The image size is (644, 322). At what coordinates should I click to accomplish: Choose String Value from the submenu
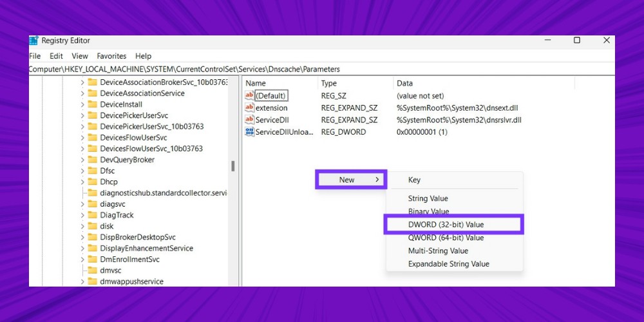point(455,198)
